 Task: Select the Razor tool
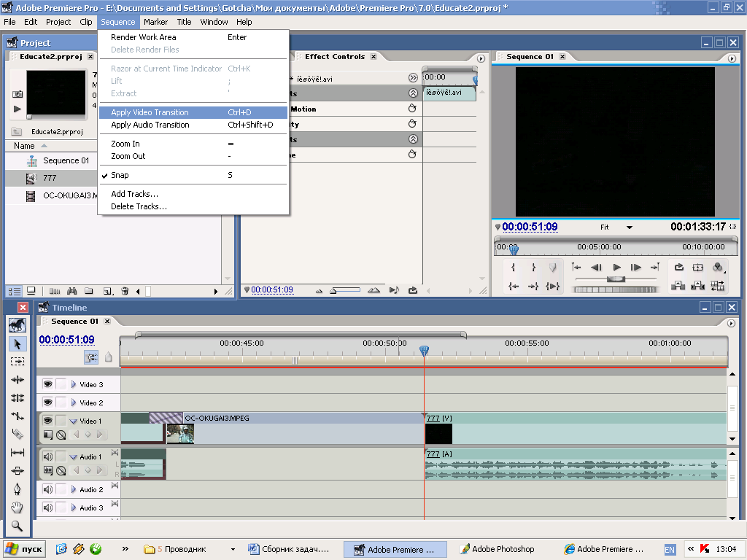(18, 434)
